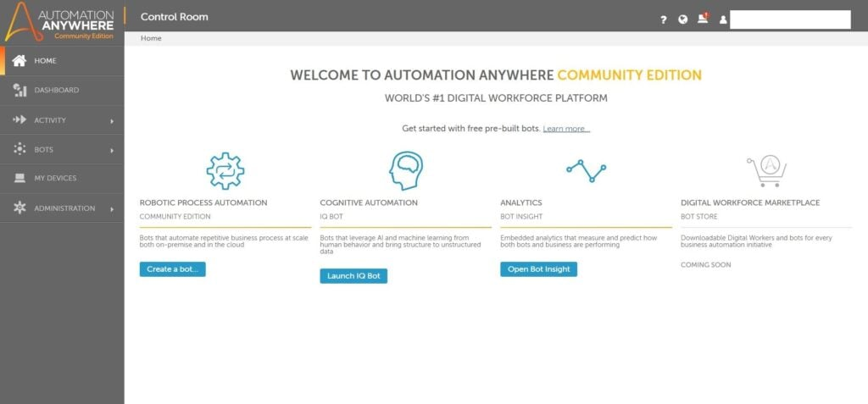Click the Analytics line graph icon

pyautogui.click(x=587, y=171)
